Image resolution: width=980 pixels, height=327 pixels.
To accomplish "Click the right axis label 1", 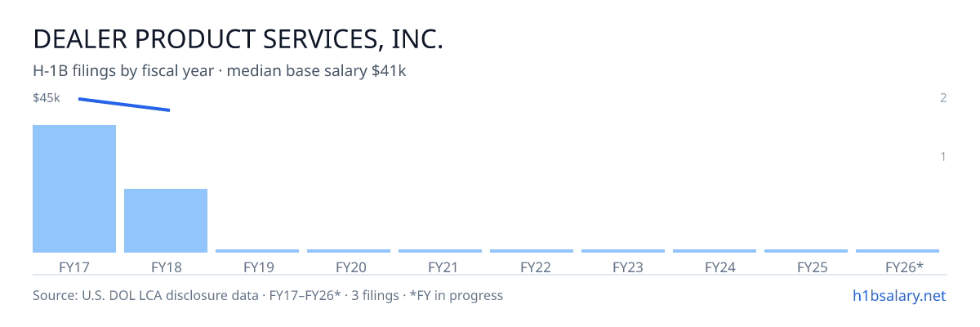I will [943, 156].
